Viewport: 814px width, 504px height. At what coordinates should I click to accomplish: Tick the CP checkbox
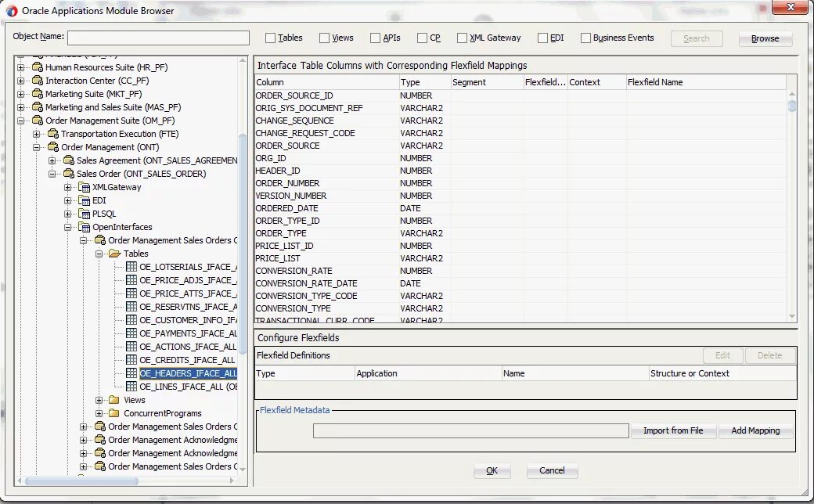tap(422, 38)
